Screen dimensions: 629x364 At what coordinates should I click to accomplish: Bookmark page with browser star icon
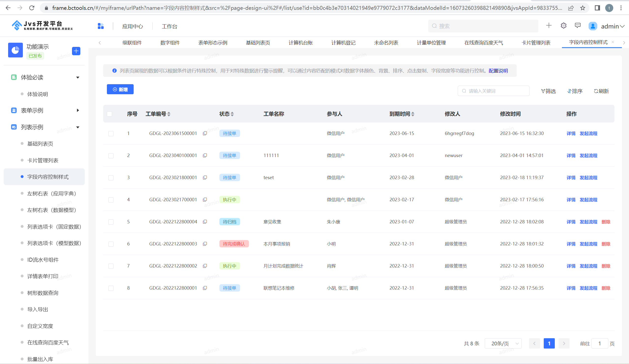pyautogui.click(x=583, y=8)
